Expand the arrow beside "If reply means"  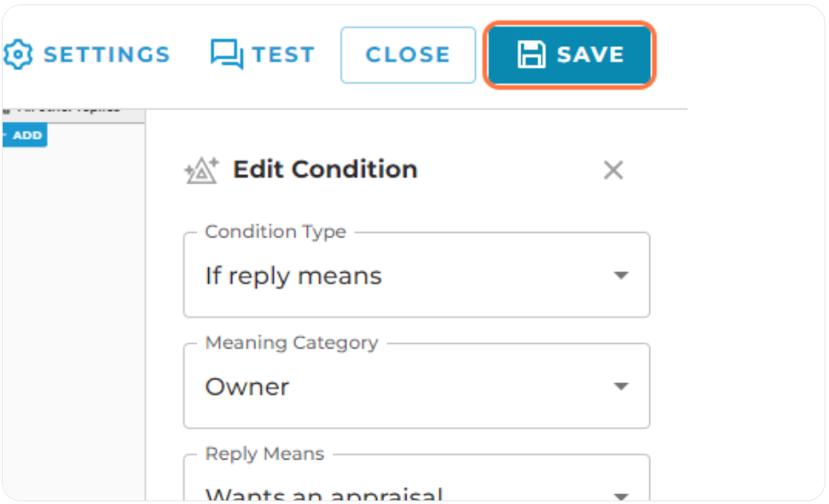[x=621, y=276]
